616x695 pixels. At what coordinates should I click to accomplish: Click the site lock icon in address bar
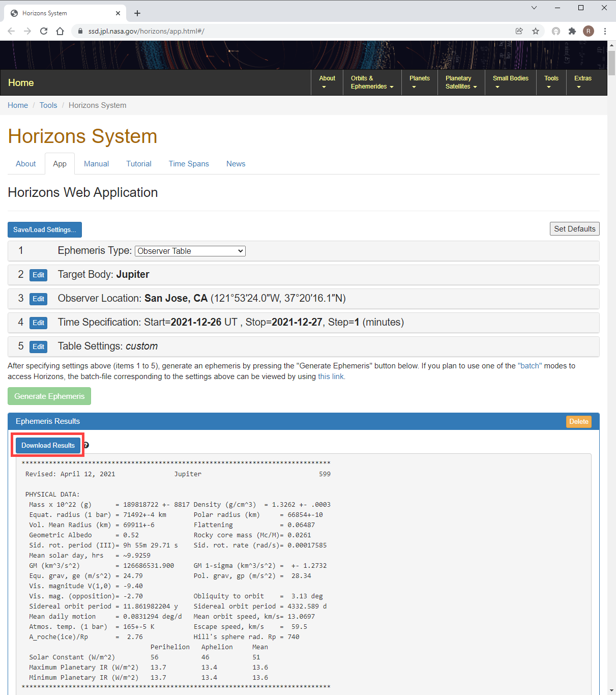[80, 31]
